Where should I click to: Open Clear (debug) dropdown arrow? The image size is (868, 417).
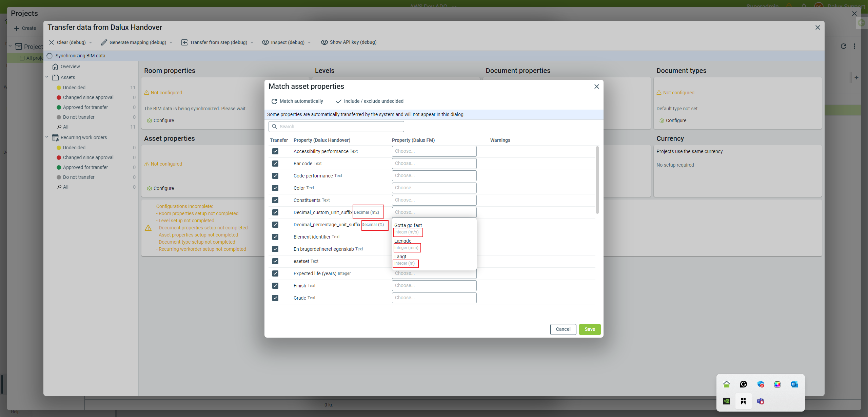[x=91, y=43]
